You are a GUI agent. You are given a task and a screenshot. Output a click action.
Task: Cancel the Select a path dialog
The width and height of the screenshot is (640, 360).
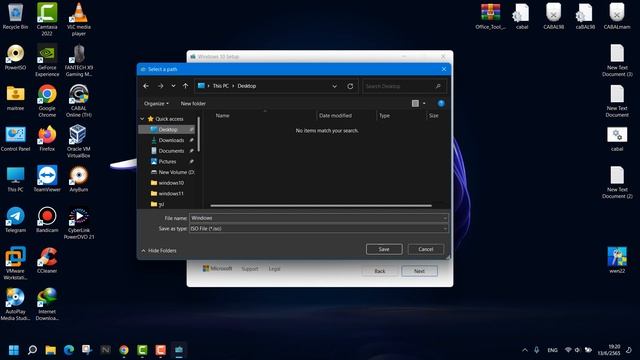(x=426, y=249)
